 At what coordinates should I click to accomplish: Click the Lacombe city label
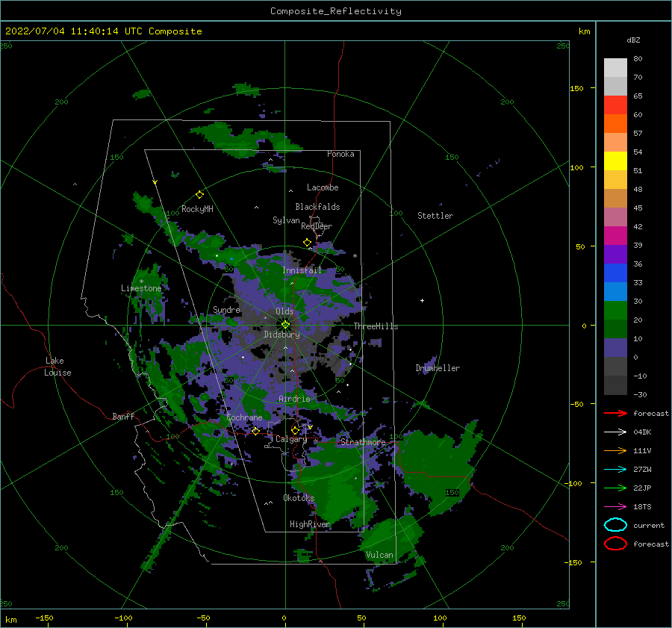tap(323, 187)
